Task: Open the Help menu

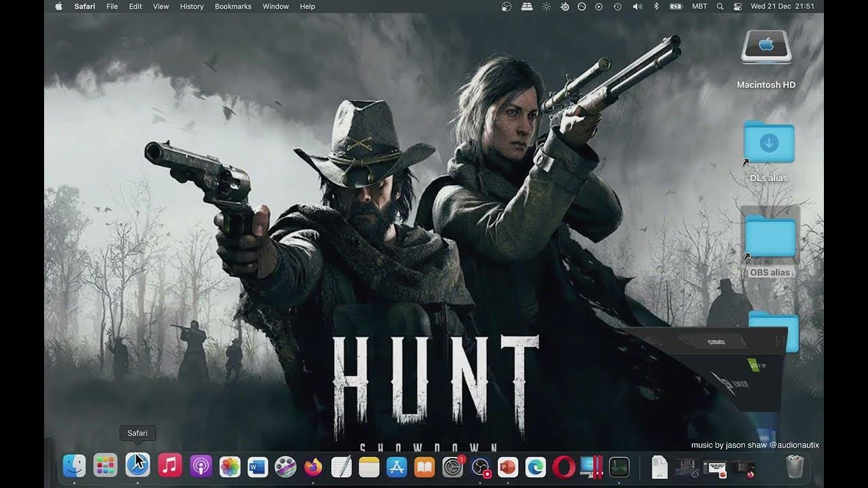Action: (x=307, y=6)
